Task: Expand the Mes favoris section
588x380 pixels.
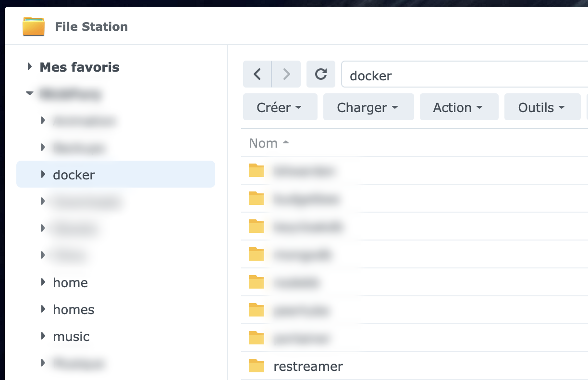Action: point(30,67)
